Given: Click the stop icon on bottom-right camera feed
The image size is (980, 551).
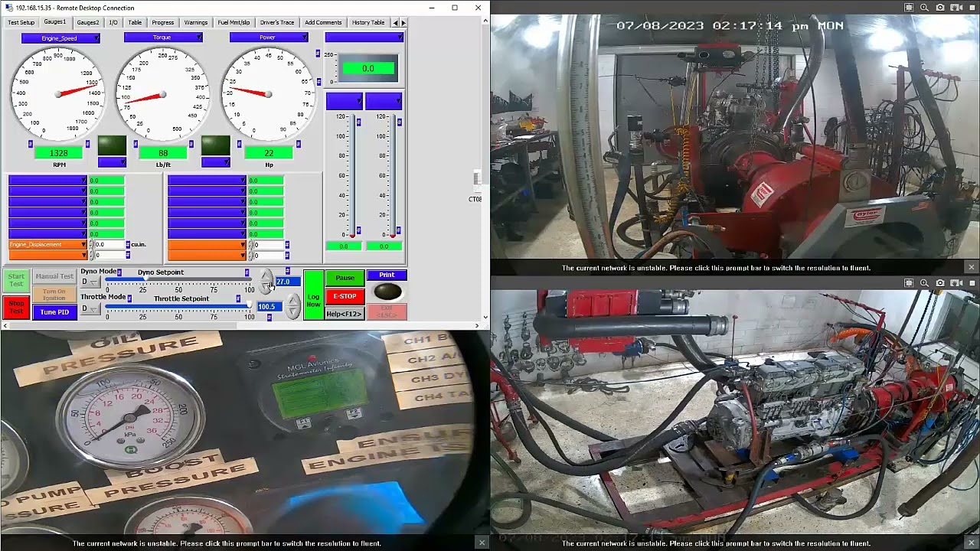Looking at the screenshot, I should [x=972, y=283].
